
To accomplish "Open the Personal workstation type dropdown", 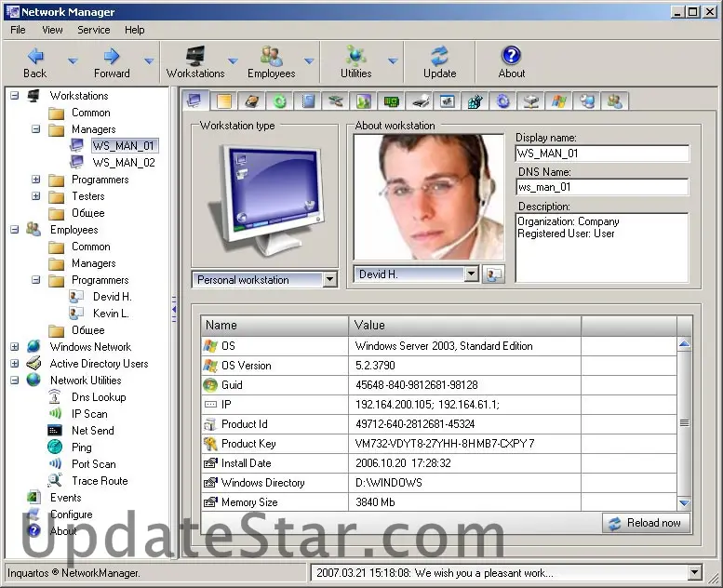I will click(x=329, y=279).
